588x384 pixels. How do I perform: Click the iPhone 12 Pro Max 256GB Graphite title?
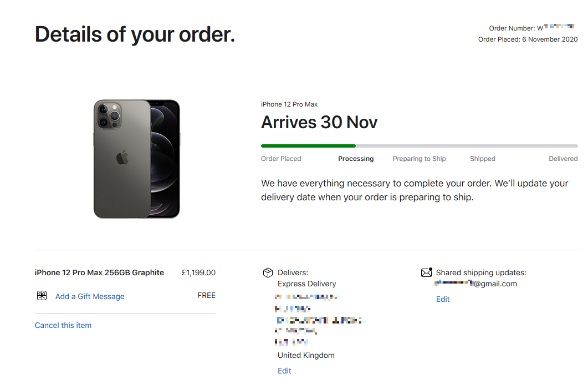click(x=99, y=272)
